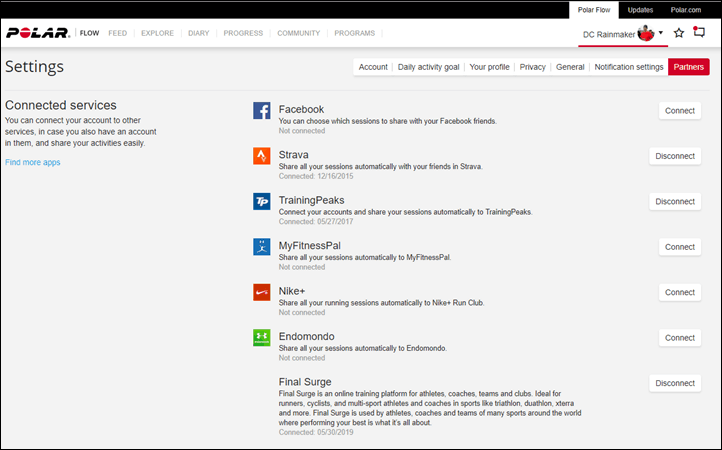Screen dimensions: 722x450
Task: Open the Polar.com top bar link
Action: click(686, 10)
